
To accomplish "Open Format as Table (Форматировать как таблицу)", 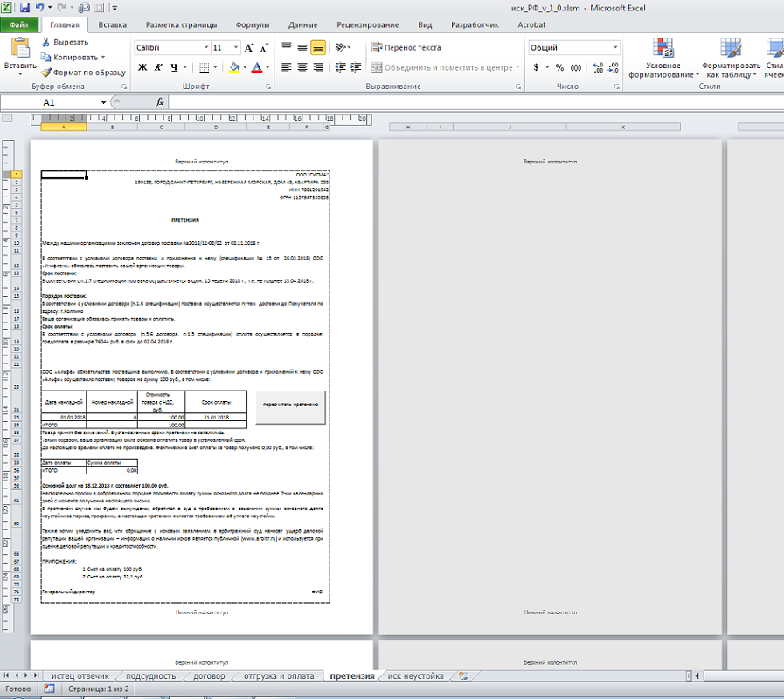I will pyautogui.click(x=731, y=58).
